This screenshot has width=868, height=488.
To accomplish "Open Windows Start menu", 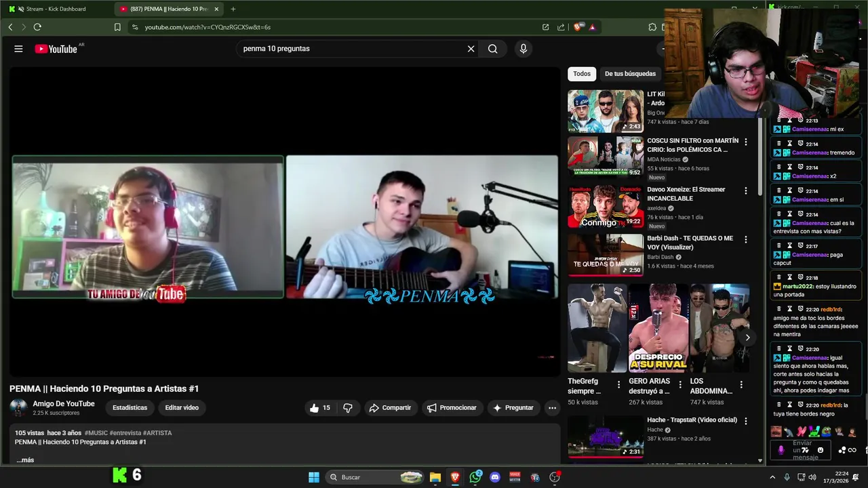I will [x=314, y=477].
